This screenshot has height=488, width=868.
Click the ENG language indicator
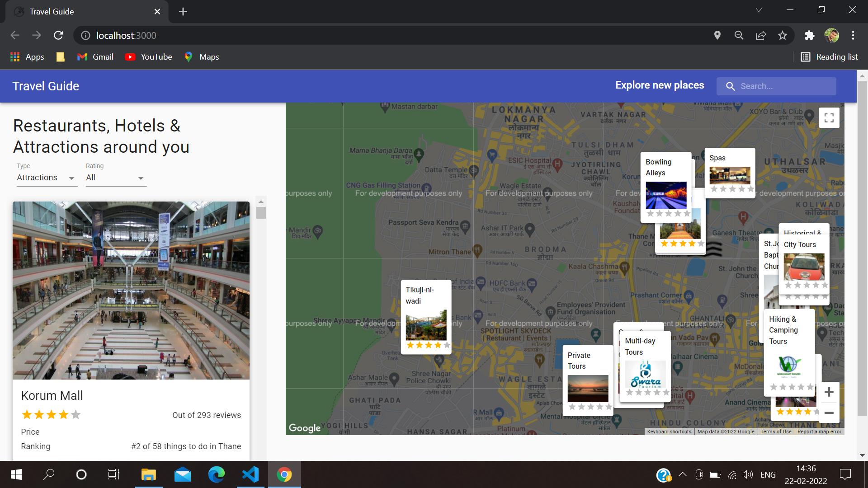tap(768, 474)
